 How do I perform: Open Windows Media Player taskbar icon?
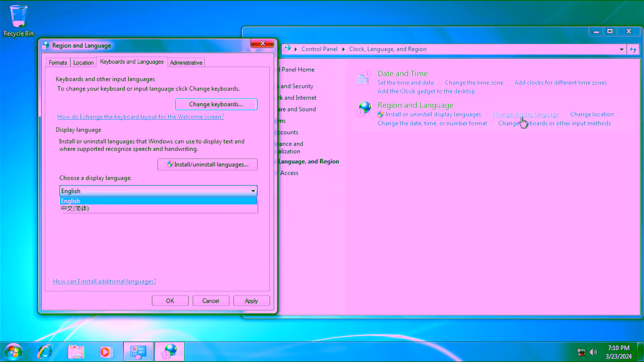(x=106, y=352)
